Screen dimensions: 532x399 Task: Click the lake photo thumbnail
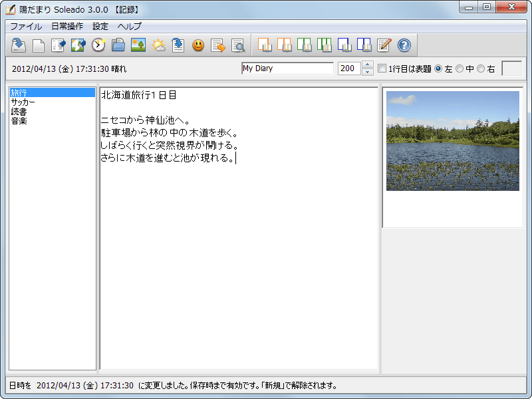[453, 141]
